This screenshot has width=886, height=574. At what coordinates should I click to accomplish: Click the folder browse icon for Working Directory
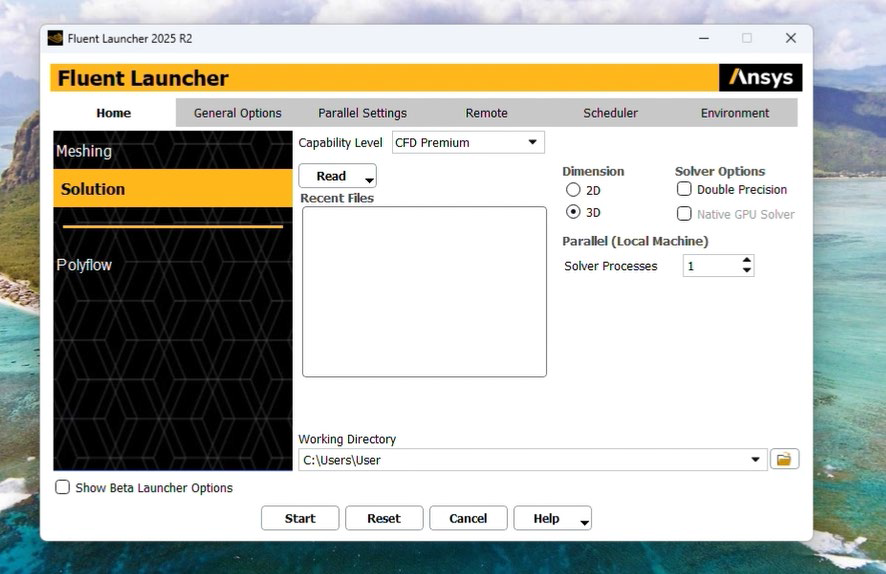click(784, 460)
